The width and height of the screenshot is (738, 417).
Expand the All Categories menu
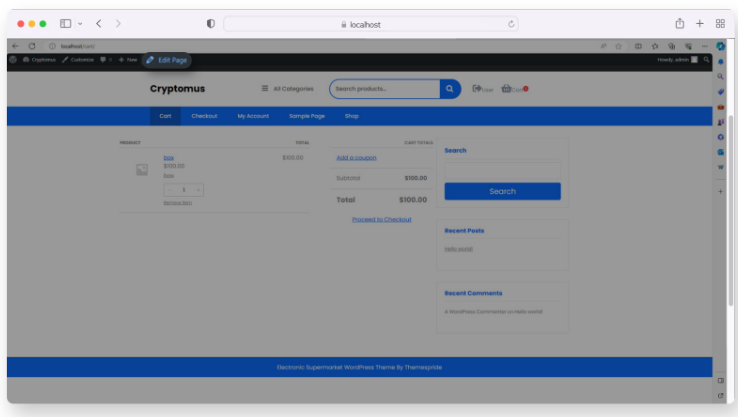point(288,89)
